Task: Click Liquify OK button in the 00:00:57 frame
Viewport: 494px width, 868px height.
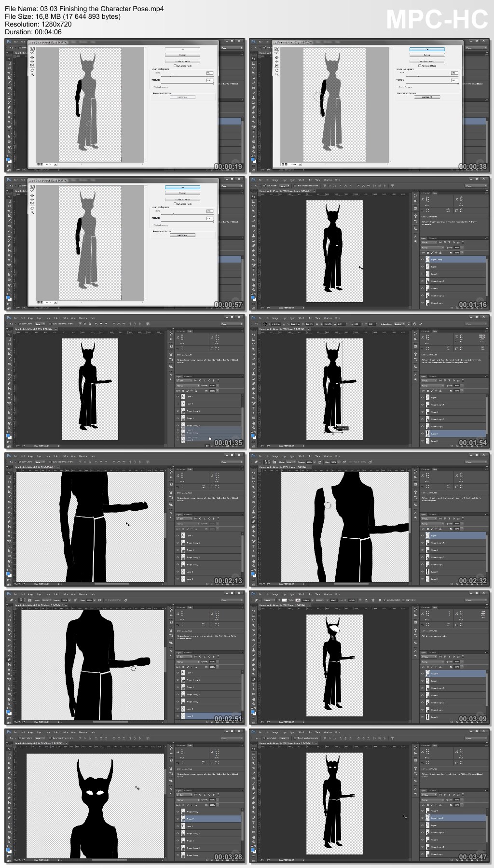Action: coord(182,187)
